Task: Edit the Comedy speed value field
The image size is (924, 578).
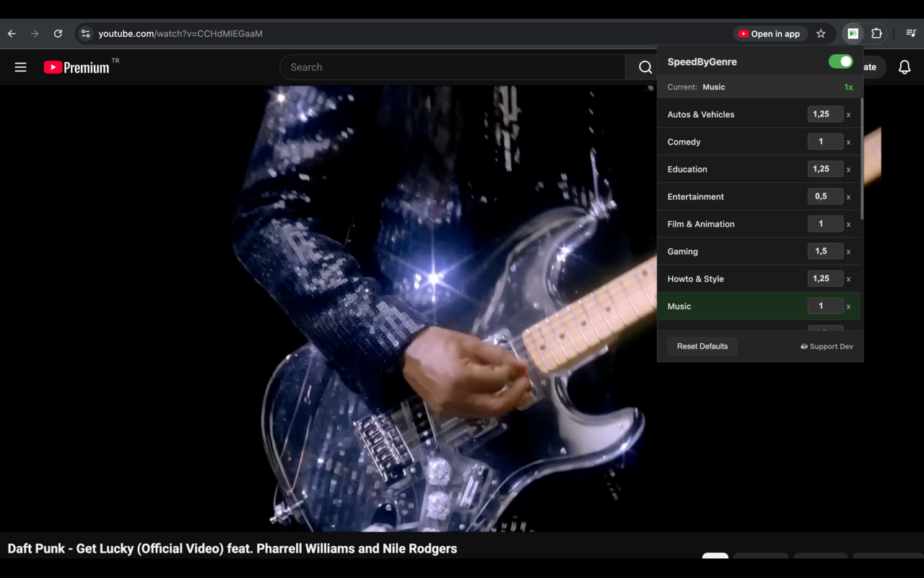Action: point(825,141)
